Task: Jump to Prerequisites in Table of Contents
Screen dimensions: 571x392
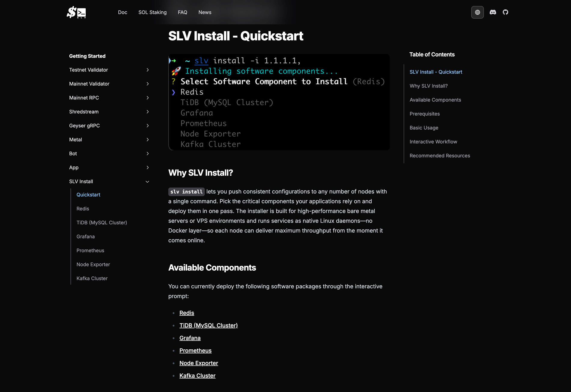Action: click(x=425, y=114)
